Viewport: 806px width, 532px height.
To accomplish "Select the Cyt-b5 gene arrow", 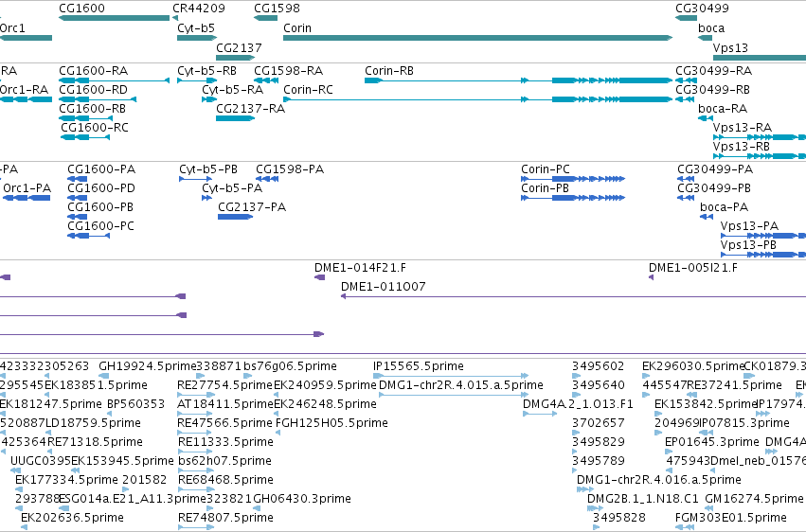I will 197,38.
